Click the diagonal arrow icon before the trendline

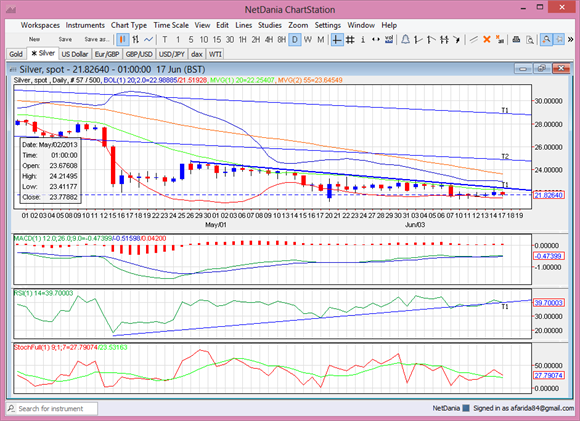pos(457,39)
